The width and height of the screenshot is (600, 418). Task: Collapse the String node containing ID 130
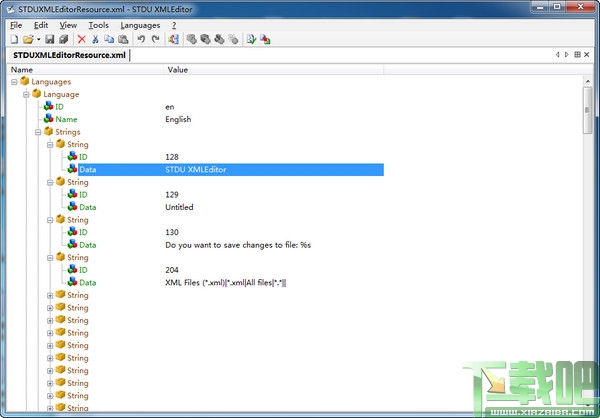click(50, 220)
